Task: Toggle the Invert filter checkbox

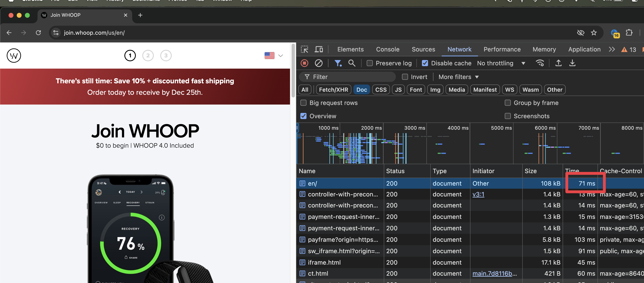Action: pyautogui.click(x=405, y=77)
